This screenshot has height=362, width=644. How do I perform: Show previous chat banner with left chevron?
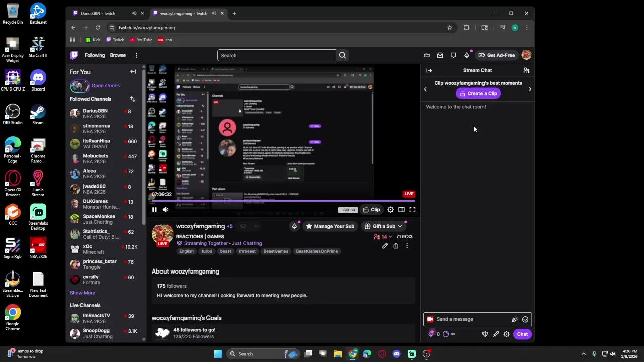pos(425,89)
